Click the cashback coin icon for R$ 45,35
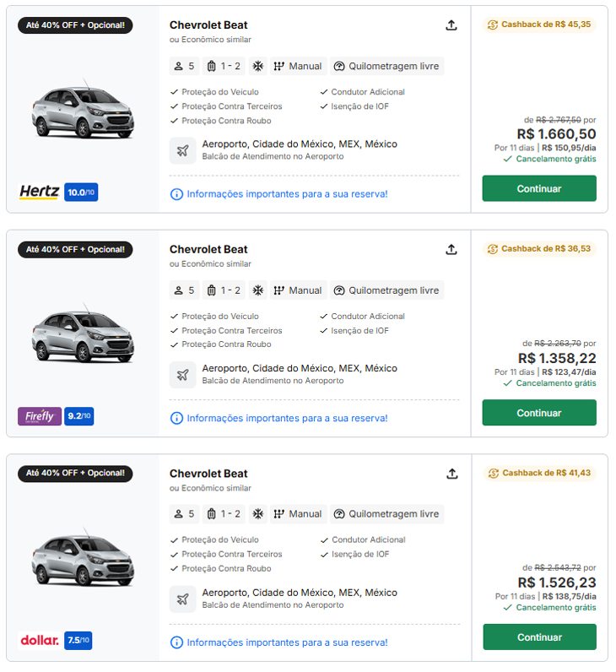 click(493, 24)
